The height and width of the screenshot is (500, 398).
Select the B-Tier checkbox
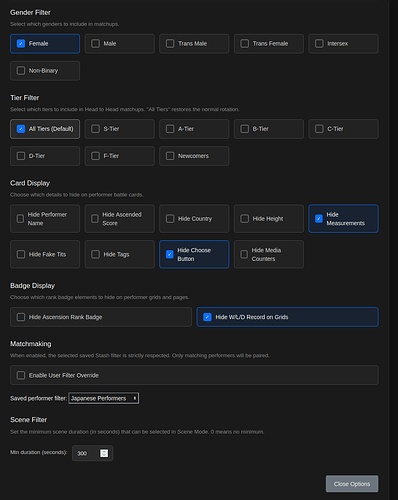point(245,129)
